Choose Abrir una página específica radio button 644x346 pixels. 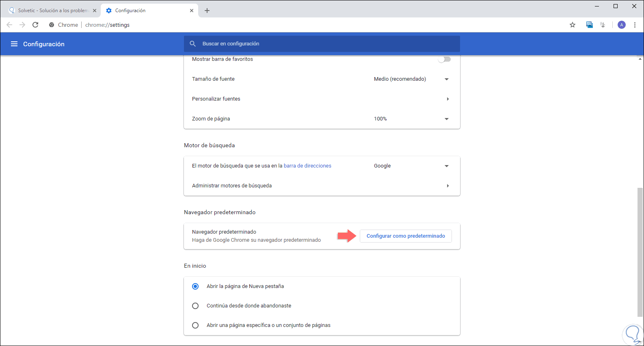tap(195, 325)
